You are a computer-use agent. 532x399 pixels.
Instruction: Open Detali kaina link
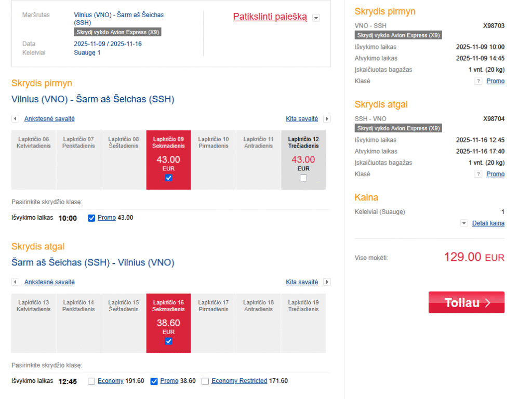tap(488, 223)
